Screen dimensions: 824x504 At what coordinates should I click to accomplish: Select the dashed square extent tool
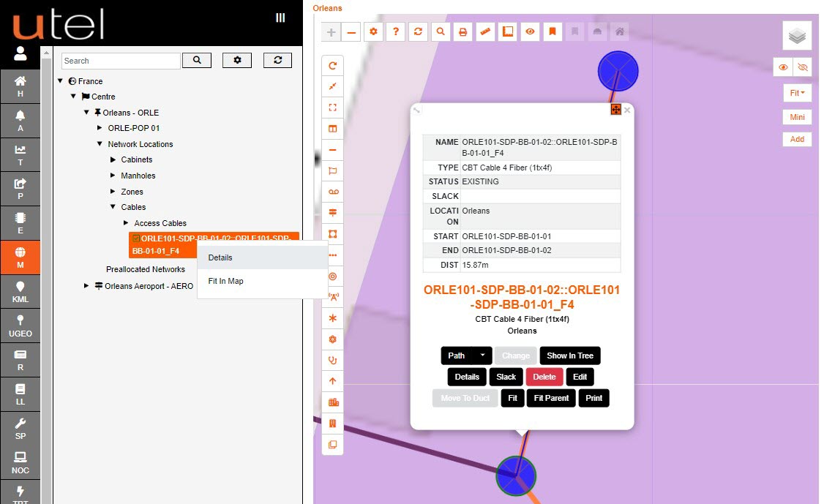333,108
